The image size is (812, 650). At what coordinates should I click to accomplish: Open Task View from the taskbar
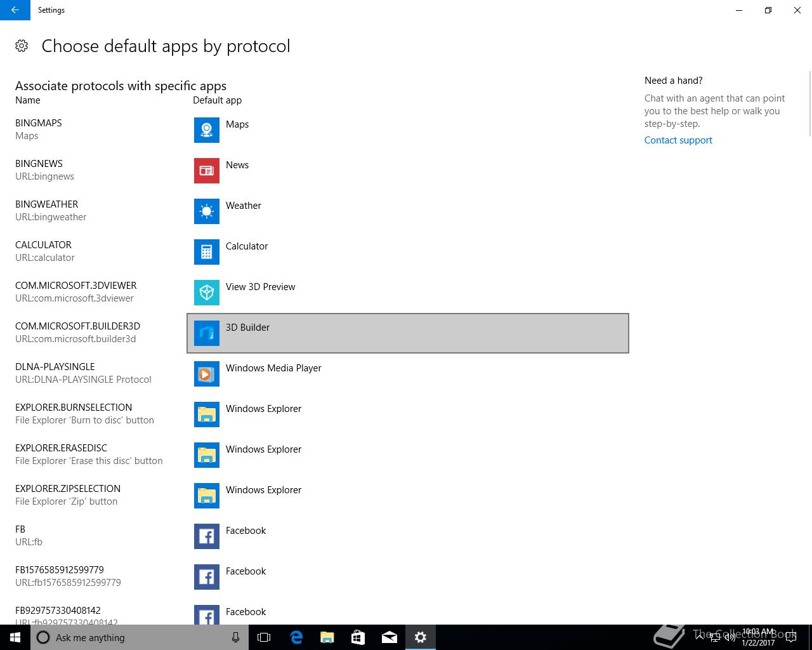(x=264, y=637)
